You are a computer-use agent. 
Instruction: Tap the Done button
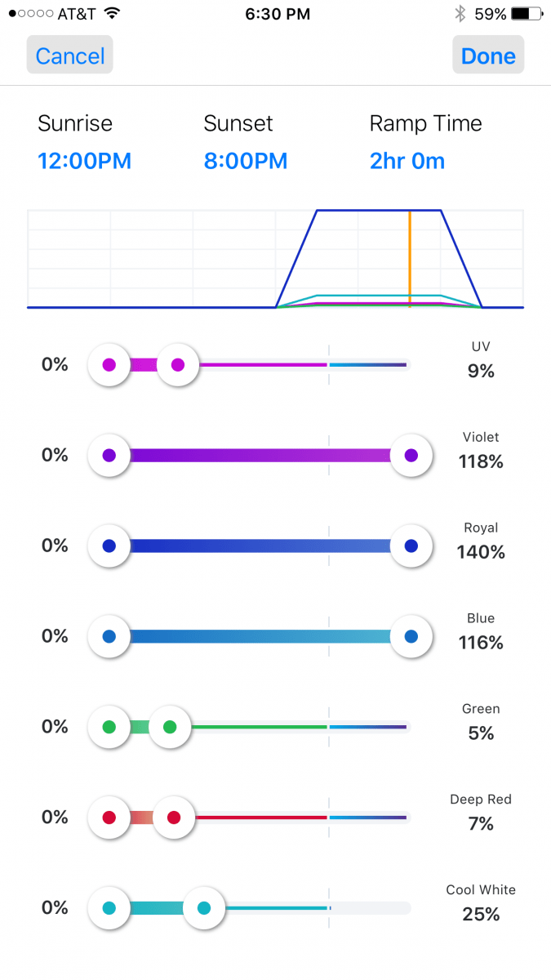[x=488, y=56]
